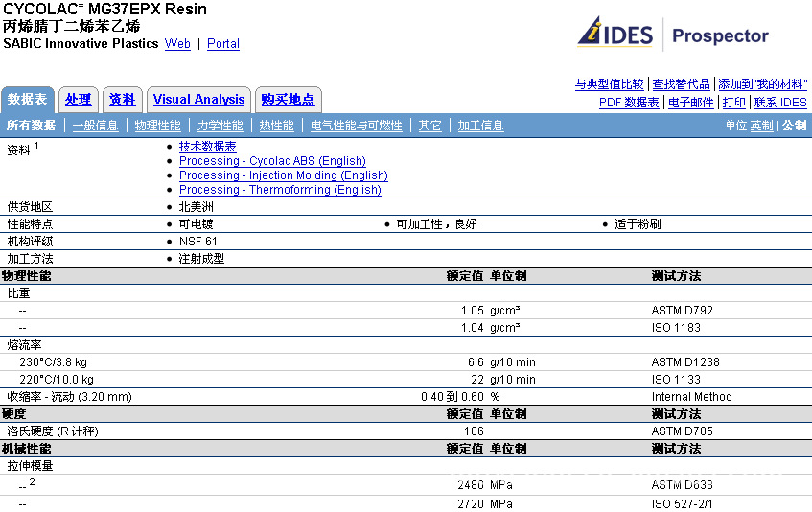
Task: Filter by 物理性能 section
Action: (157, 126)
